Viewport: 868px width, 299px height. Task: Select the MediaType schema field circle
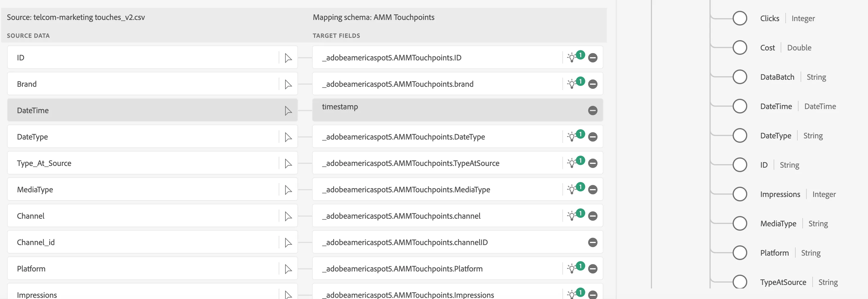point(740,223)
